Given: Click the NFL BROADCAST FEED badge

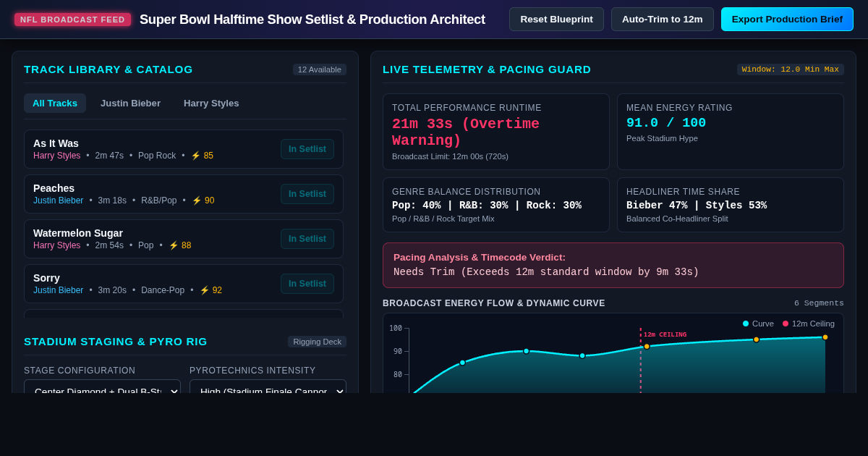Looking at the screenshot, I should pyautogui.click(x=73, y=20).
